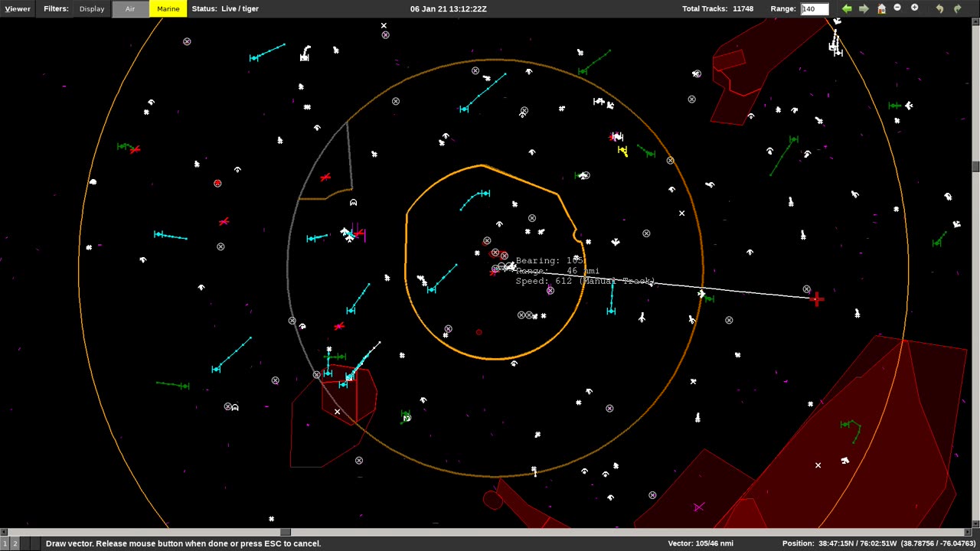980x551 pixels.
Task: Select the red aircraft near green track top-left
Action: tap(135, 149)
